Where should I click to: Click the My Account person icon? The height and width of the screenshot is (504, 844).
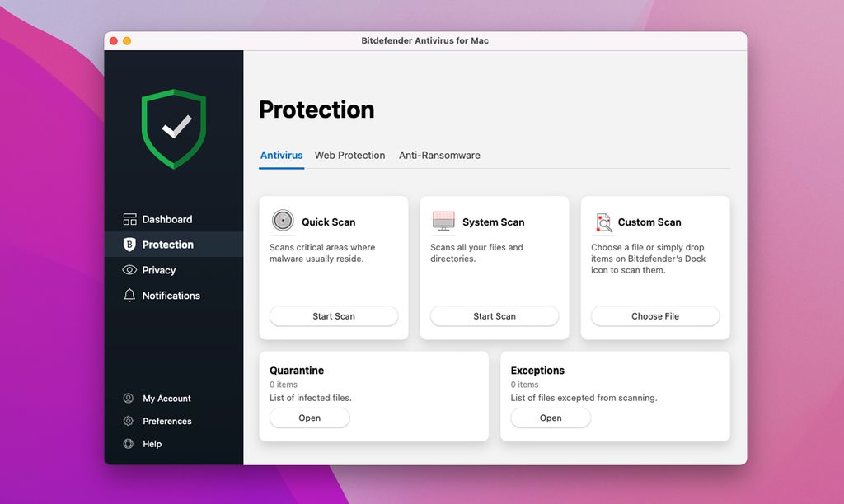(129, 398)
